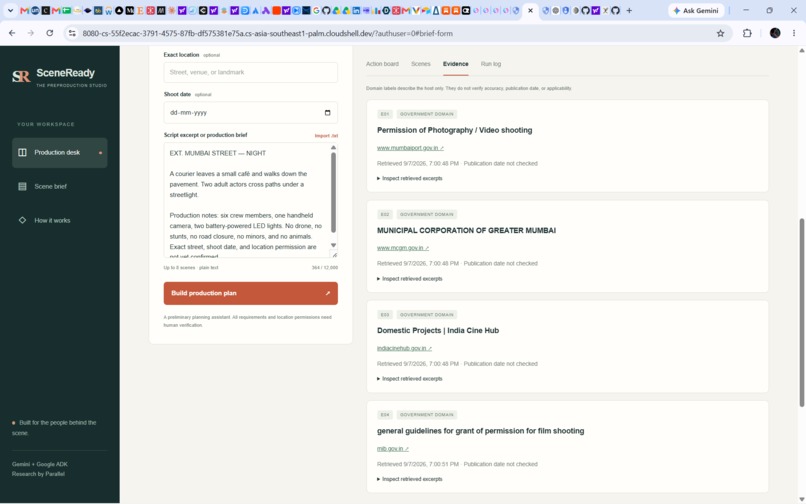Open mib.gov.in link
The height and width of the screenshot is (504, 806).
(x=393, y=449)
